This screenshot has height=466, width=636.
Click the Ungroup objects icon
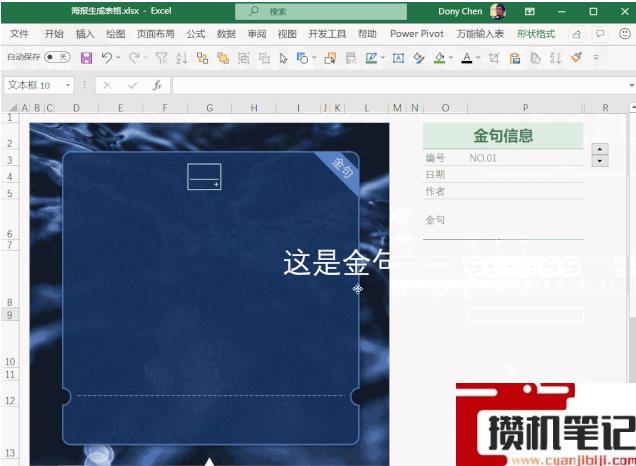click(x=264, y=58)
